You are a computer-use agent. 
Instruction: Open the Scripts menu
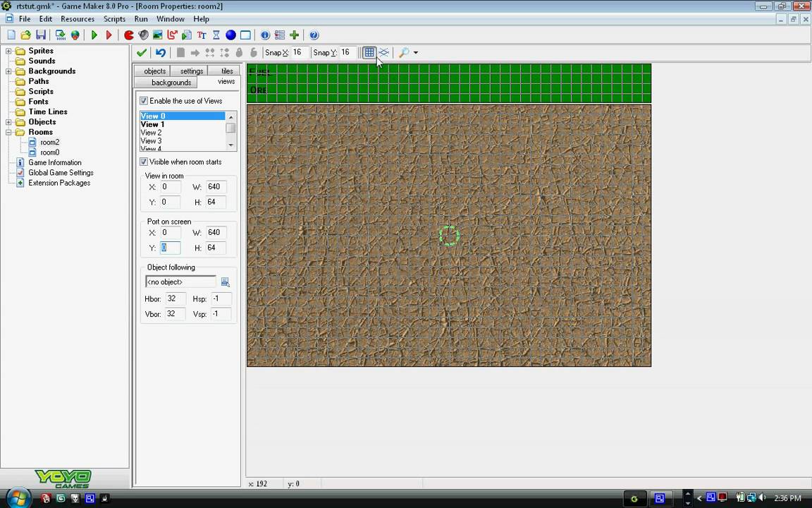click(114, 18)
